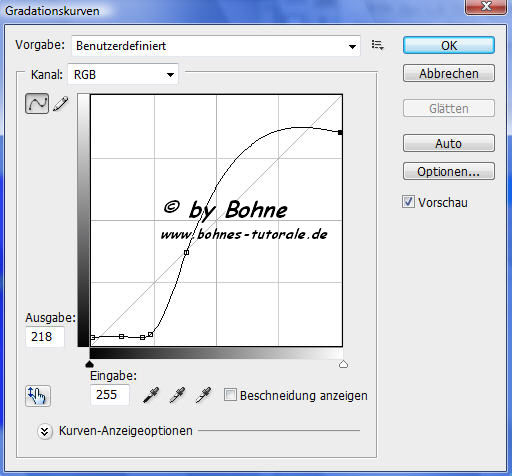Pick the white point eyedropper

coord(203,395)
